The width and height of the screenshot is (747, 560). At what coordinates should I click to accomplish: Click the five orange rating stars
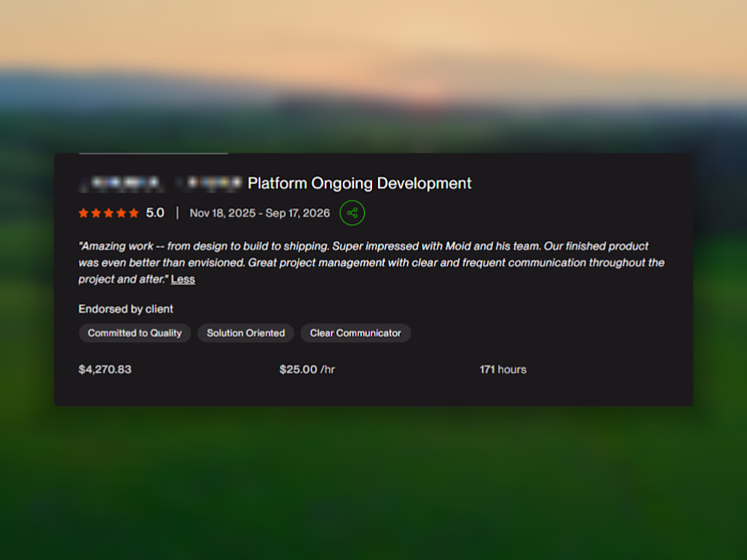pyautogui.click(x=108, y=213)
